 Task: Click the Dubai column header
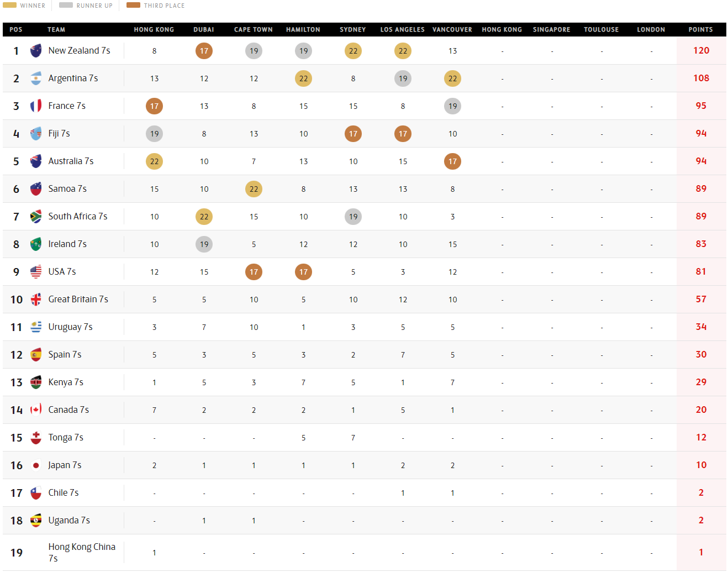[x=204, y=30]
